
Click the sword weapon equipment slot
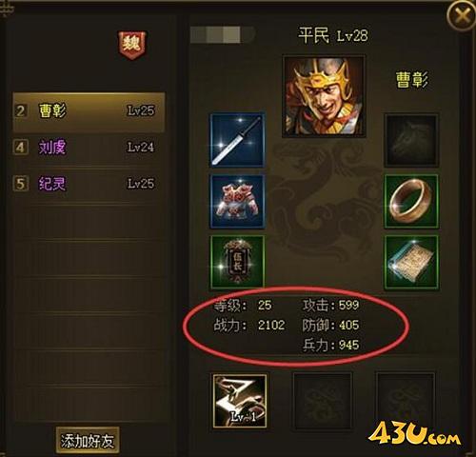point(237,140)
